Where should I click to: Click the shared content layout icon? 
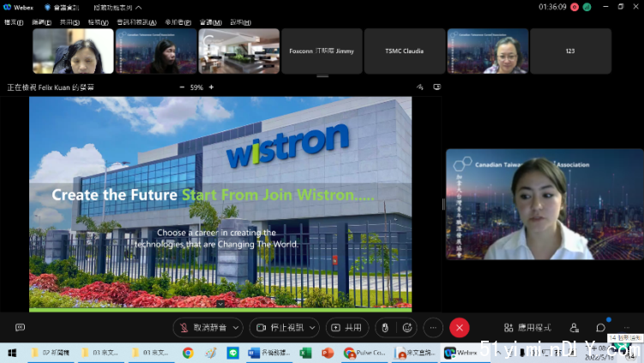(x=437, y=88)
